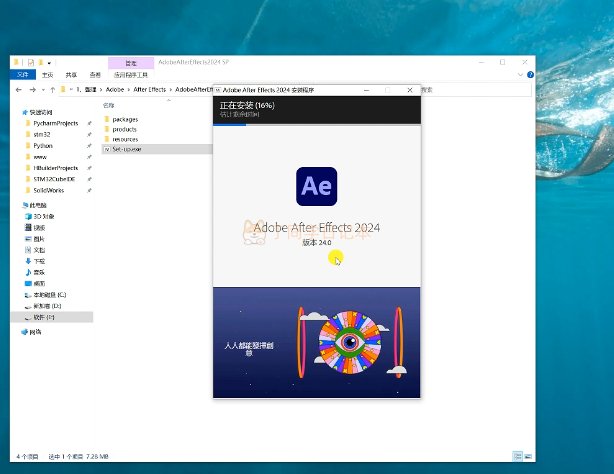Expand the 网络 tree node
The width and height of the screenshot is (614, 474).
coord(17,331)
